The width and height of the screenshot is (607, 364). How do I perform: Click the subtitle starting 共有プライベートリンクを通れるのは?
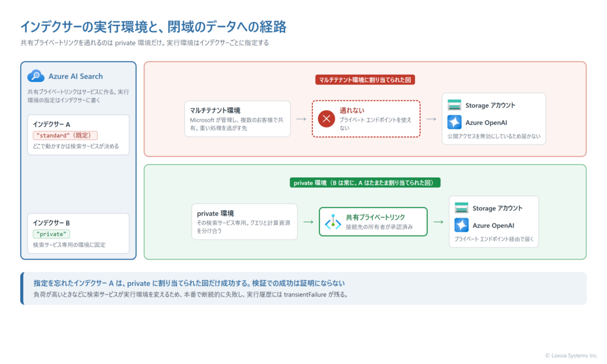pos(145,43)
